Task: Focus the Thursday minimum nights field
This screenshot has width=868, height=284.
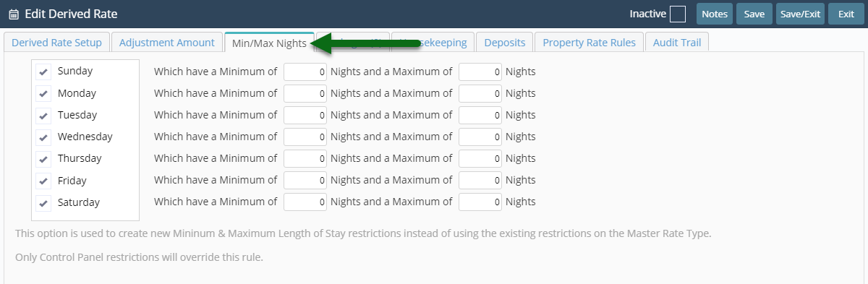Action: point(305,159)
